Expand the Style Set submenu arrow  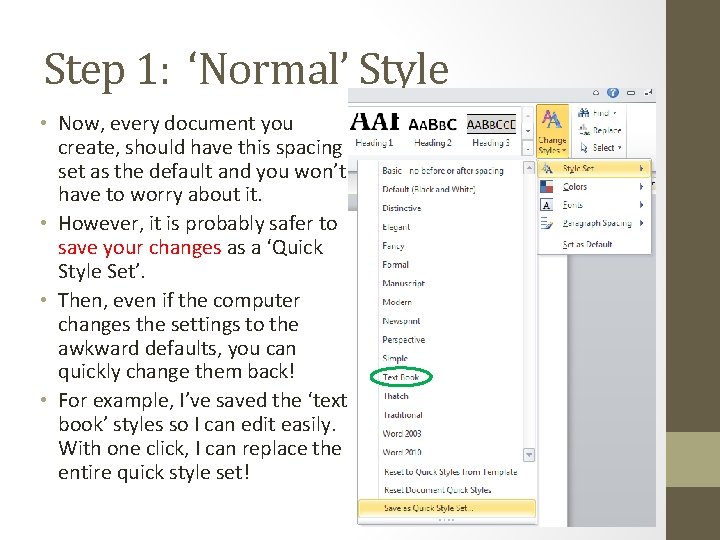click(x=641, y=169)
